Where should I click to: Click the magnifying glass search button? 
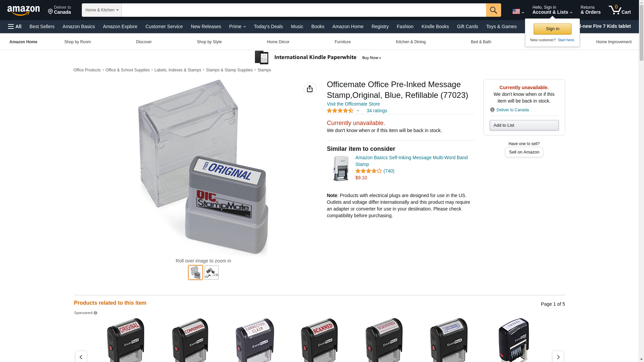pyautogui.click(x=493, y=10)
